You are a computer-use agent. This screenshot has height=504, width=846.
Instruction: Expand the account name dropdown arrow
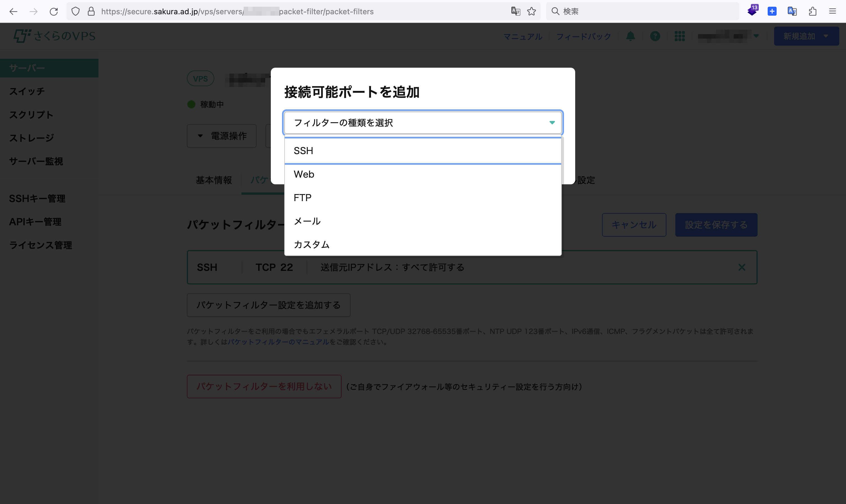coord(756,36)
